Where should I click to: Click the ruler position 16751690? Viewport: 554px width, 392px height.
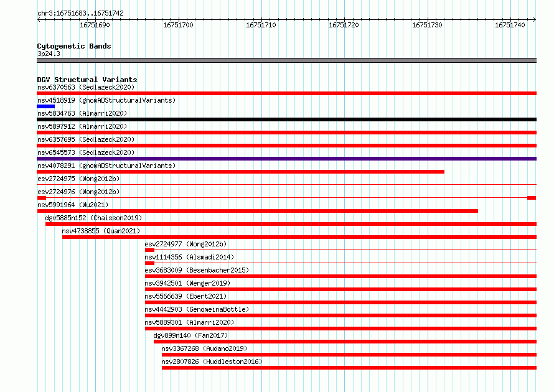[x=95, y=25]
